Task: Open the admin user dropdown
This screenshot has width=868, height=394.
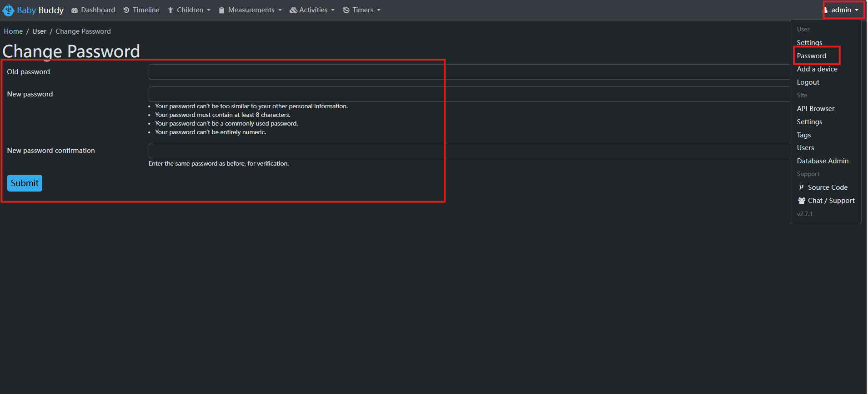Action: (843, 10)
